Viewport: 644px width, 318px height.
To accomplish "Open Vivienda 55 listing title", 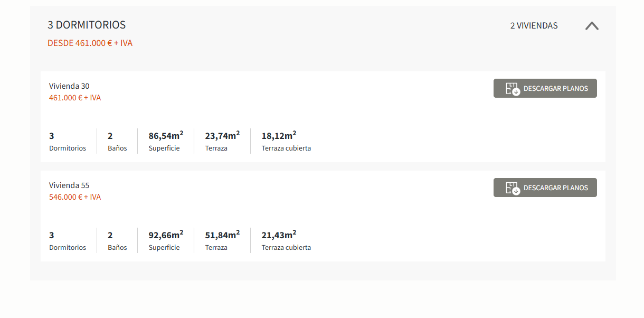I will tap(69, 185).
